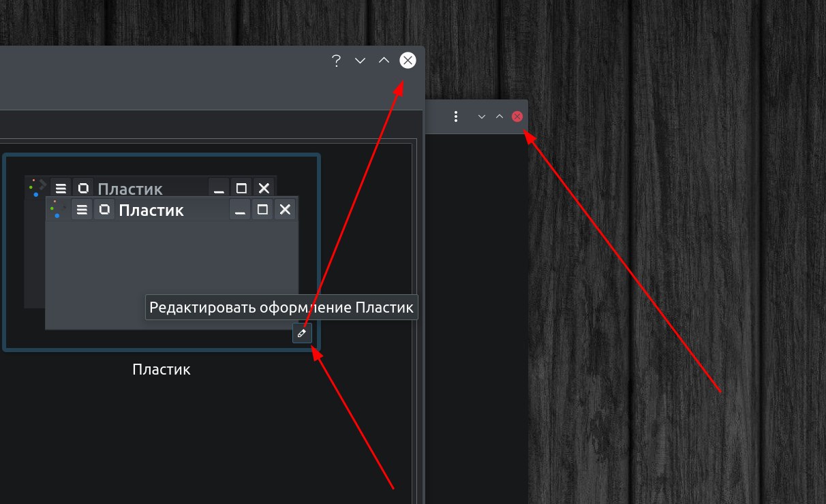The image size is (826, 504).
Task: Click the pencil edit button on Пластик theme
Action: point(302,333)
